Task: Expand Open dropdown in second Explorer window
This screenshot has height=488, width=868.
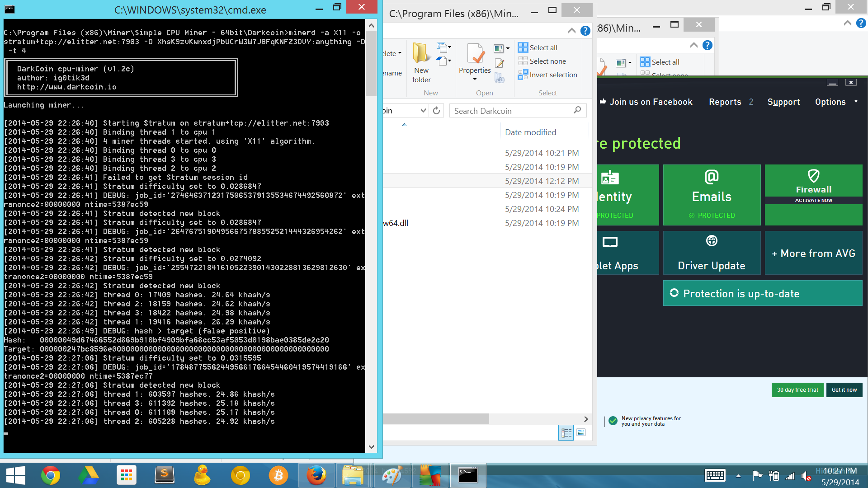Action: pos(630,63)
